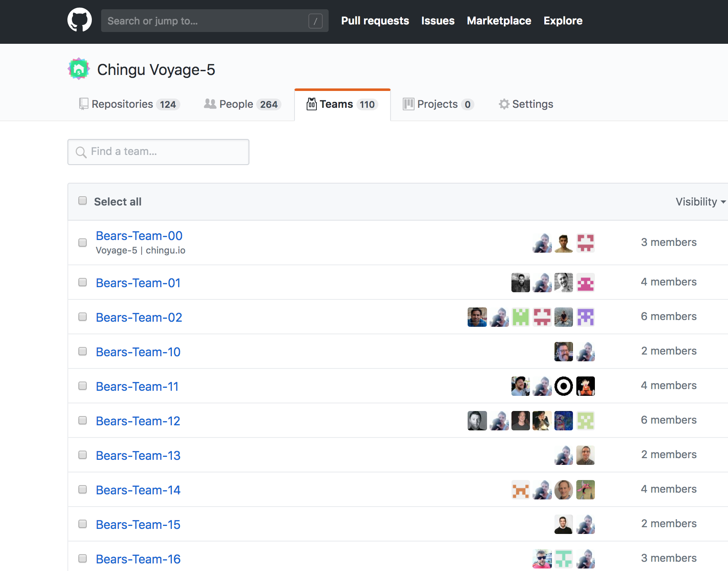Open the red identicon avatar in Bears-Team-02

click(x=542, y=317)
